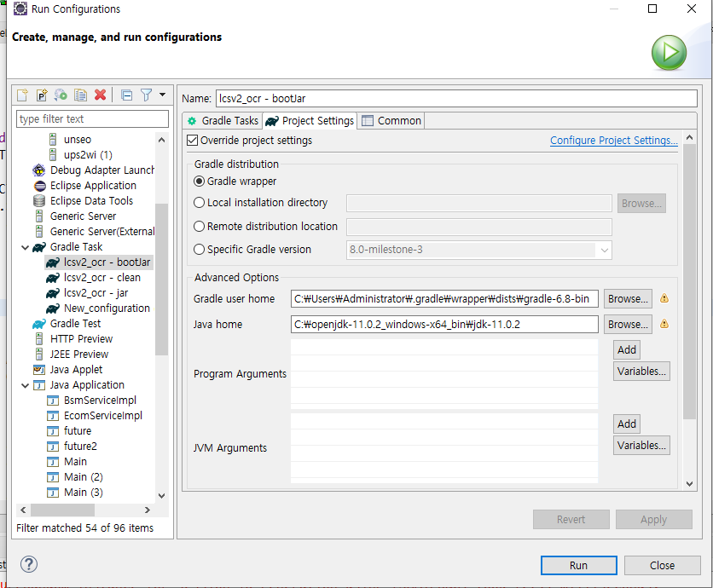Image resolution: width=713 pixels, height=588 pixels.
Task: Click the configuration tree scroll up arrow
Action: (x=161, y=140)
